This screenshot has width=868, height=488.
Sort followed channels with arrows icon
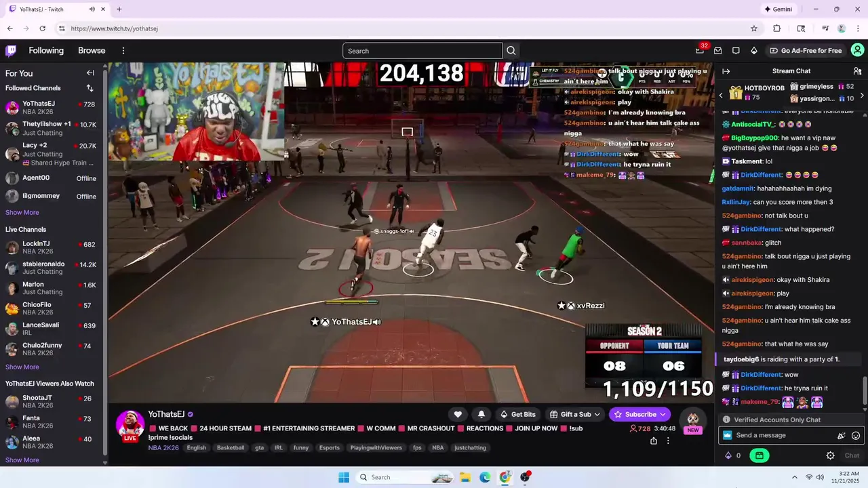(x=90, y=88)
